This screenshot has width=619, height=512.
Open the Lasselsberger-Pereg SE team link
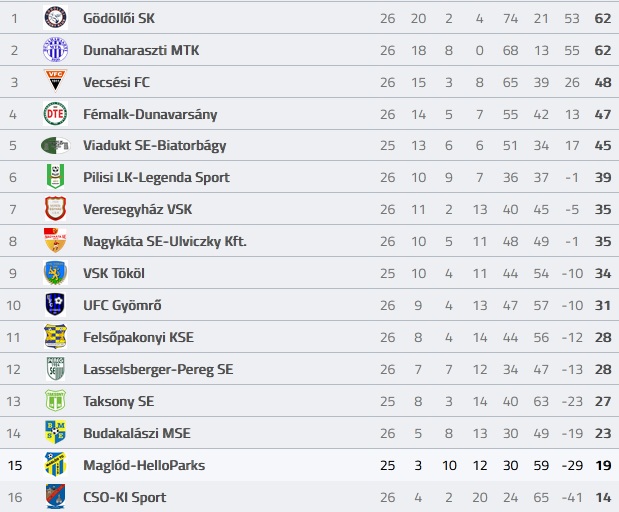(x=158, y=369)
